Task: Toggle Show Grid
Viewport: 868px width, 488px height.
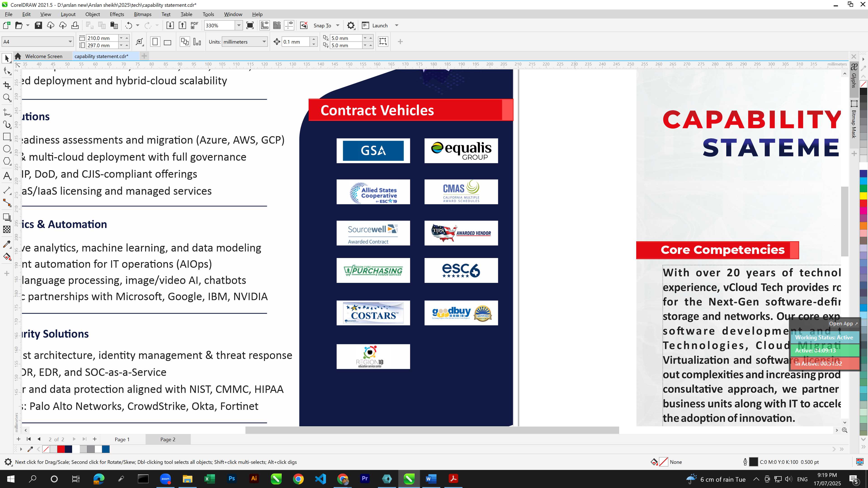Action: pyautogui.click(x=277, y=25)
